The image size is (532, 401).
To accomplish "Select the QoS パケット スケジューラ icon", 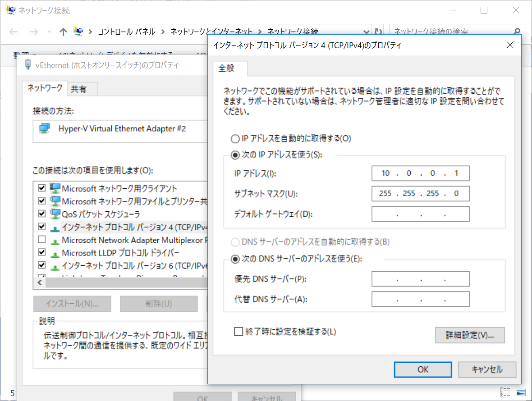I will (x=55, y=214).
